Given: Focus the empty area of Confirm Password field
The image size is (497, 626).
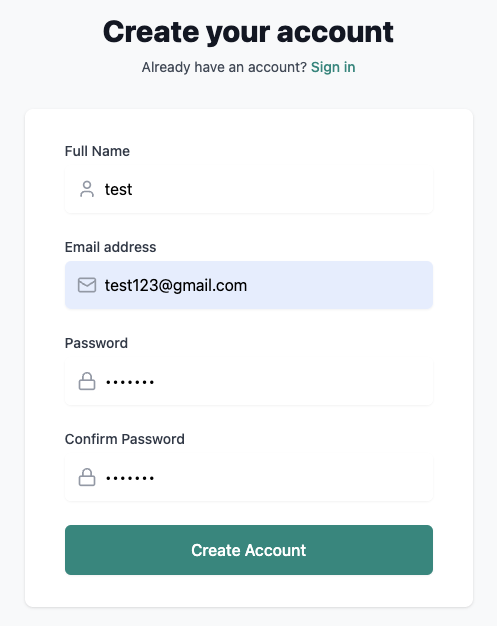Looking at the screenshot, I should tap(291, 477).
